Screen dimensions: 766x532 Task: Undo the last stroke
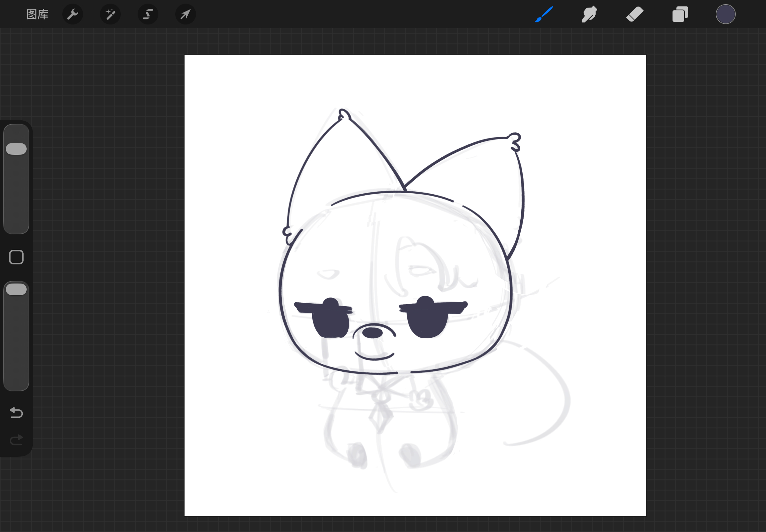point(16,413)
